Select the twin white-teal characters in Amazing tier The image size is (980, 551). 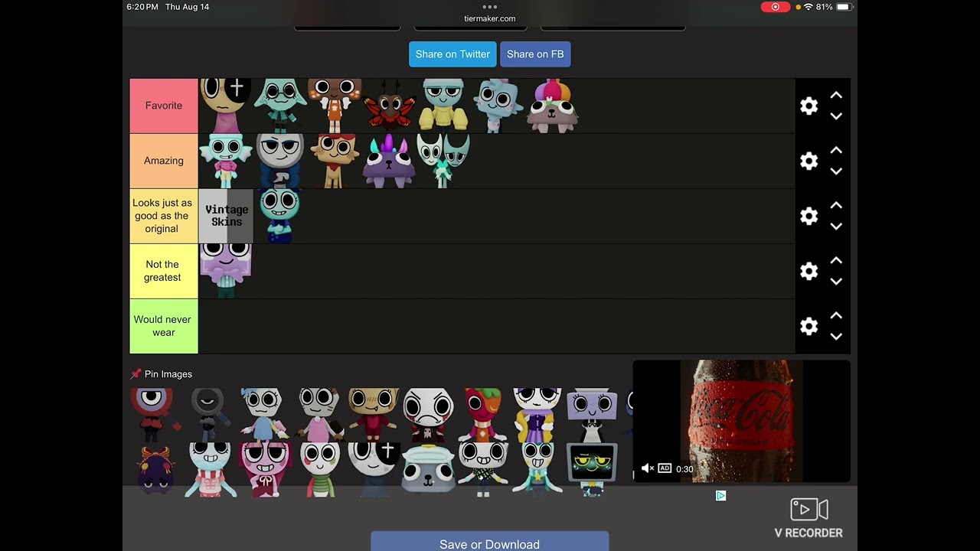(443, 161)
